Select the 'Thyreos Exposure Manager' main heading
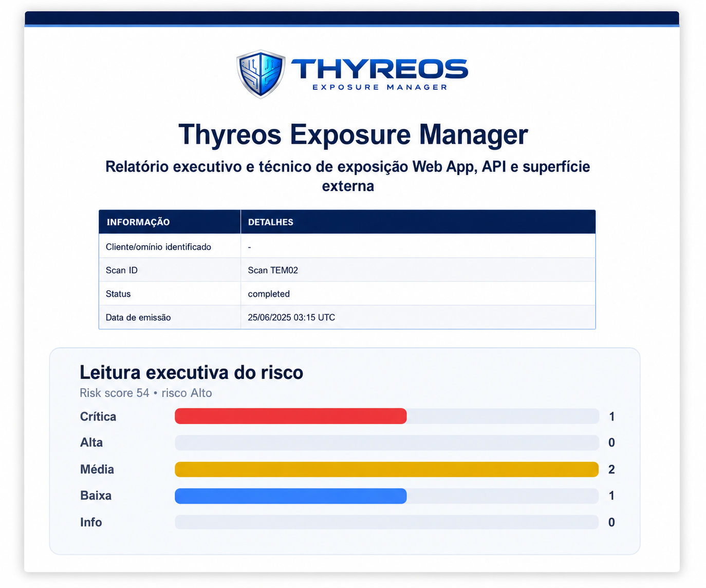This screenshot has height=588, width=706. click(x=353, y=135)
